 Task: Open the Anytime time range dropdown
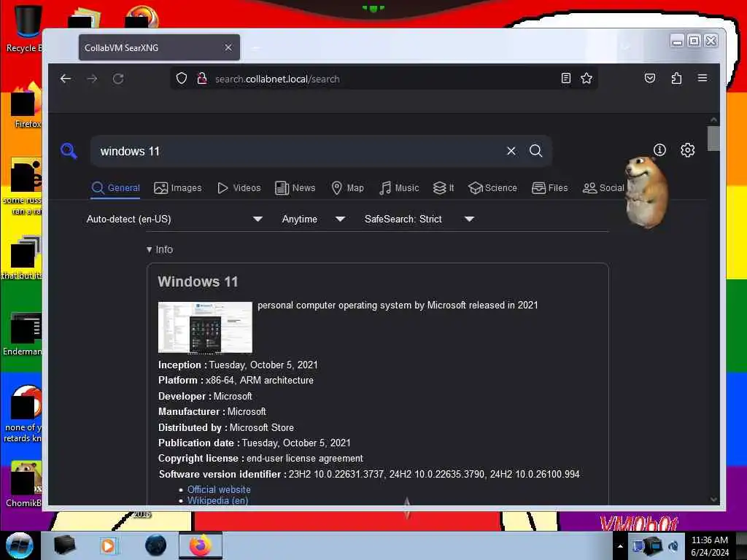tap(313, 219)
